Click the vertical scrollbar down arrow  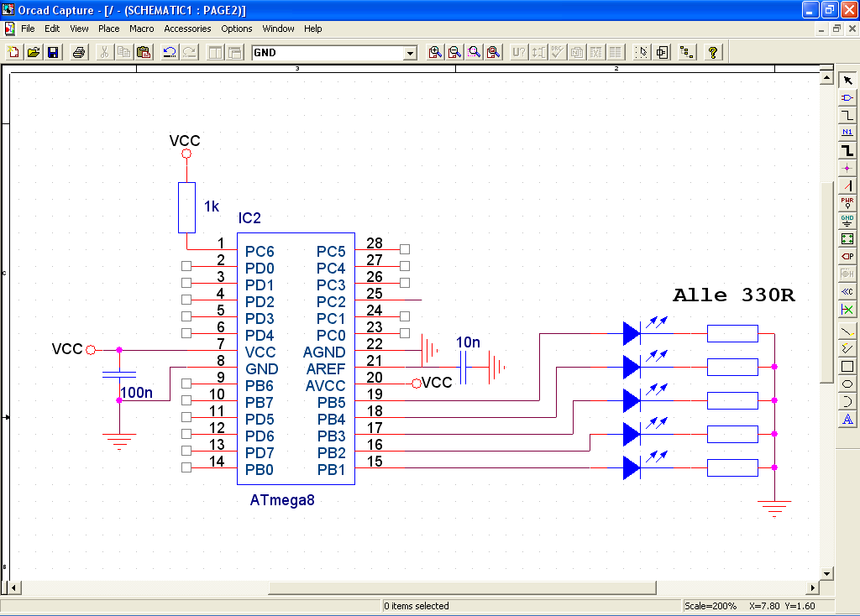point(827,574)
